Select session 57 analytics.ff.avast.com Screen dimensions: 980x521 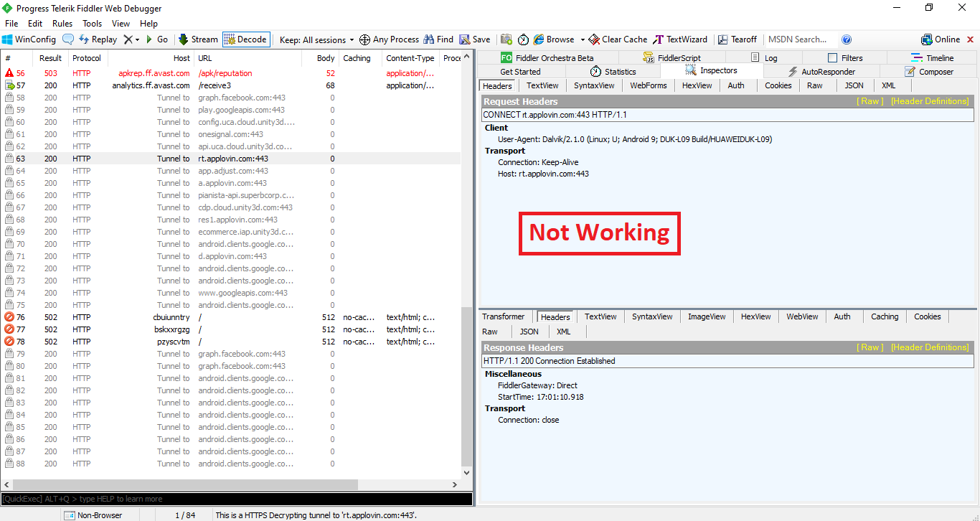[230, 85]
